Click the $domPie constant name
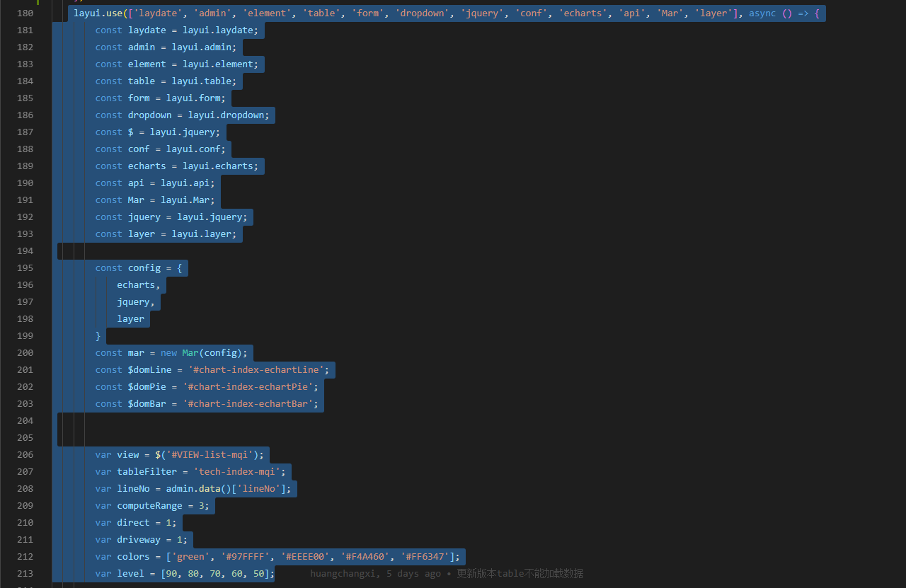The height and width of the screenshot is (588, 906). (x=147, y=387)
